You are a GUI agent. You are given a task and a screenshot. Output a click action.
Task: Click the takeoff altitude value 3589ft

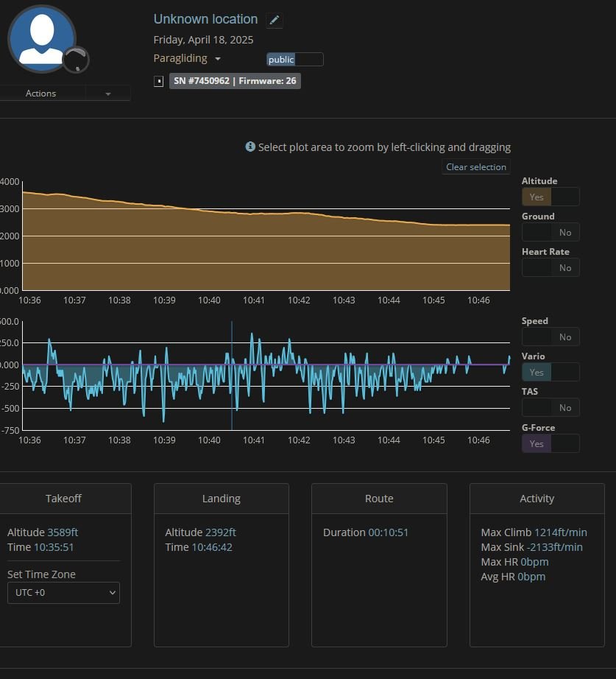click(63, 532)
